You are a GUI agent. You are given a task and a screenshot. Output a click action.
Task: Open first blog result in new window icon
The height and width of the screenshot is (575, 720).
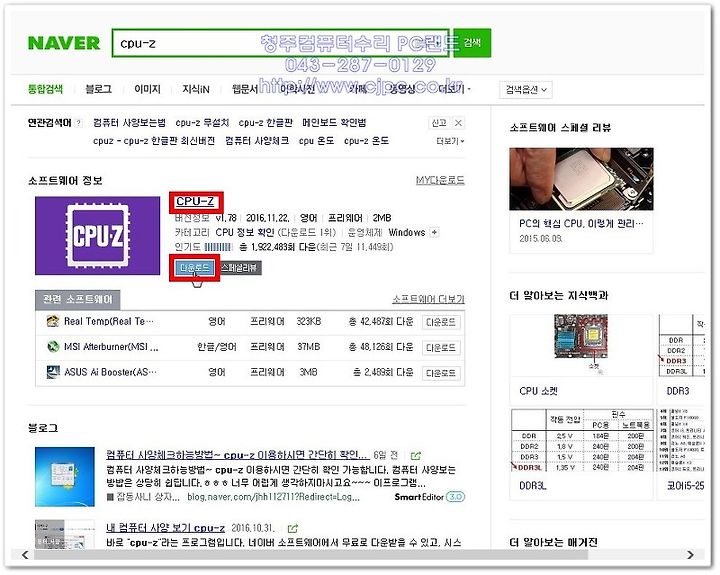(416, 456)
